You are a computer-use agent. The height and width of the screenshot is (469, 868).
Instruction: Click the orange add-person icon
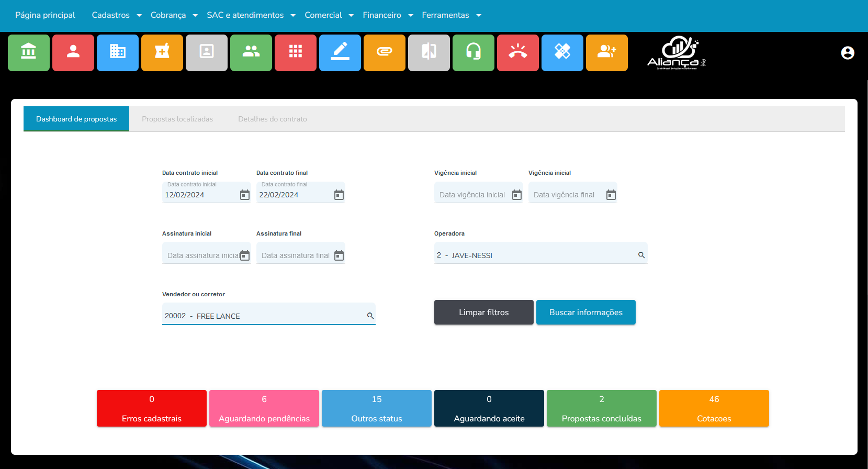coord(607,52)
